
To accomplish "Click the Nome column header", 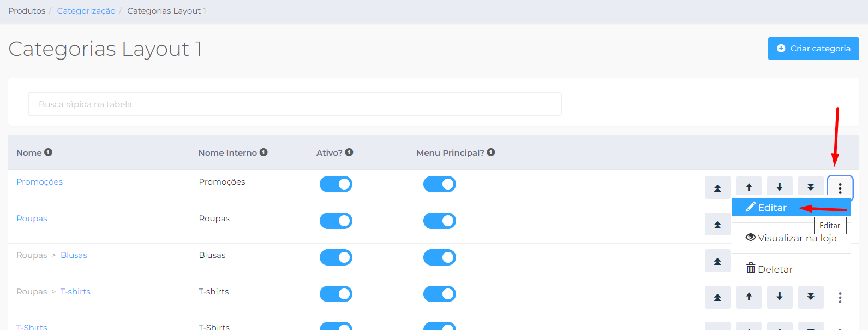I will pyautogui.click(x=29, y=153).
